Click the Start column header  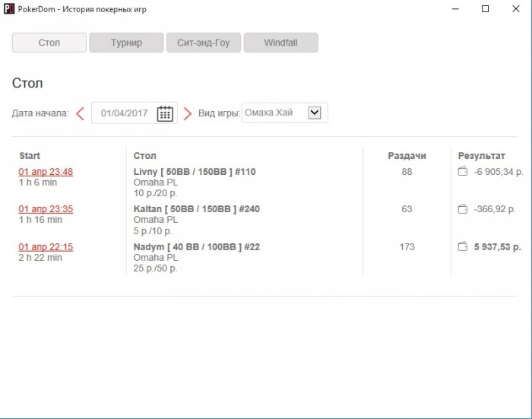tap(30, 156)
